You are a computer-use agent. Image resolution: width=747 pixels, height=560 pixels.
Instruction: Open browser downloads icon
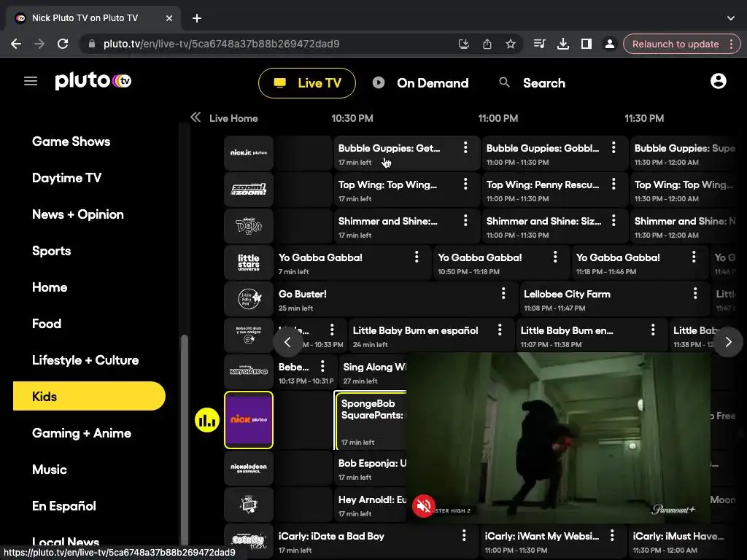coord(562,44)
